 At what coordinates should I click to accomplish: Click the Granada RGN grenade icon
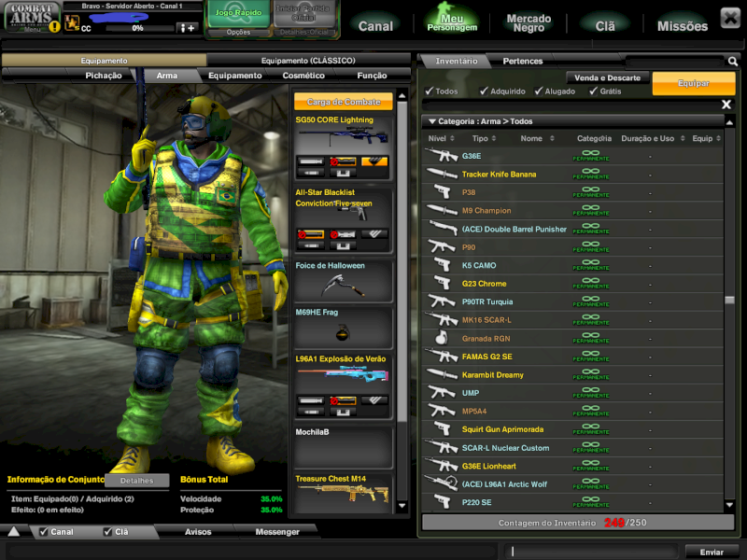point(442,338)
